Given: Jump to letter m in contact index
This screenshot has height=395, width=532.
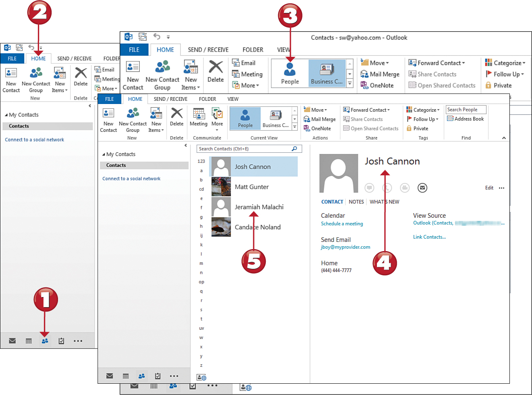Looking at the screenshot, I should [201, 263].
